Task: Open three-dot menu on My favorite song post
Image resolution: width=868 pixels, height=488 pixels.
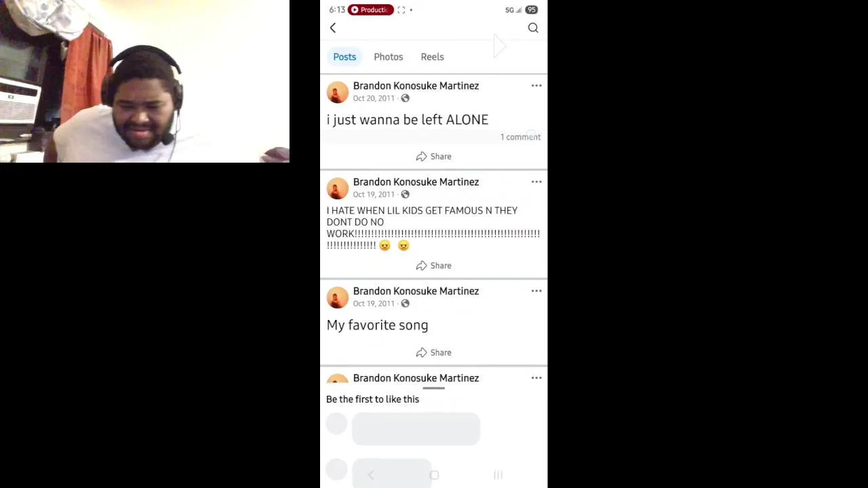Action: tap(536, 291)
